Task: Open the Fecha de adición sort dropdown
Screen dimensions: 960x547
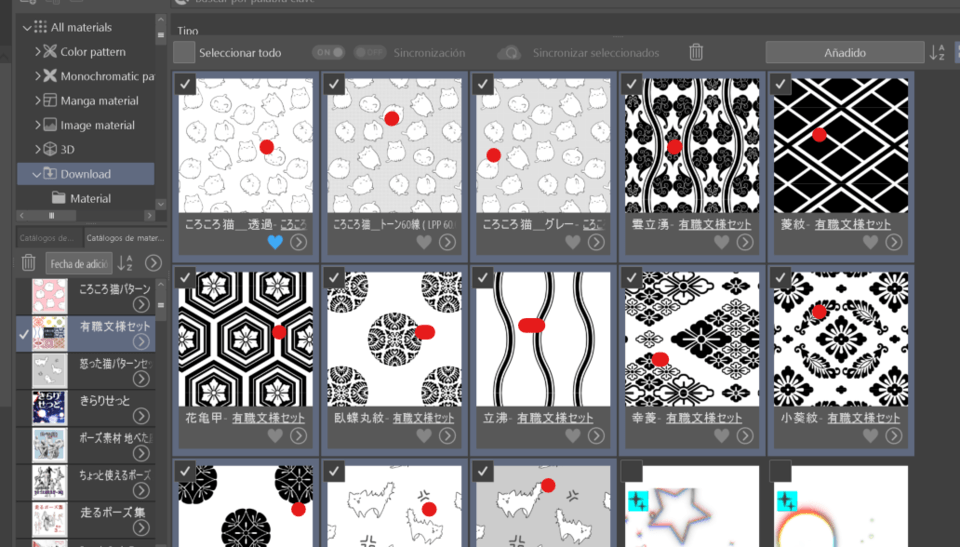Action: pyautogui.click(x=79, y=263)
